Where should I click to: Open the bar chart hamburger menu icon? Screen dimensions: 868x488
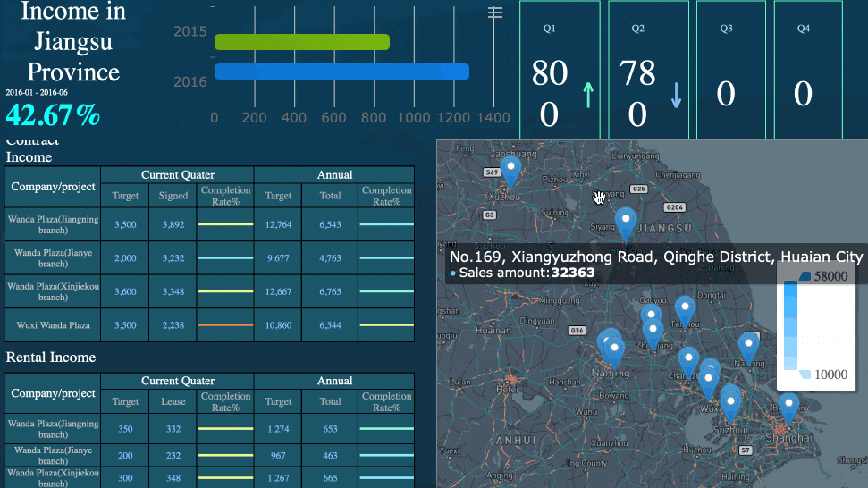tap(495, 13)
